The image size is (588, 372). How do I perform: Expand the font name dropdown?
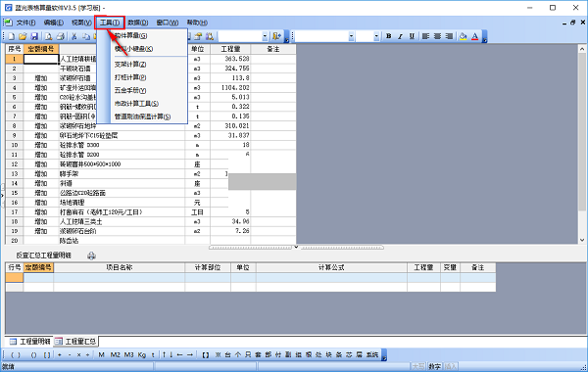tap(351, 36)
